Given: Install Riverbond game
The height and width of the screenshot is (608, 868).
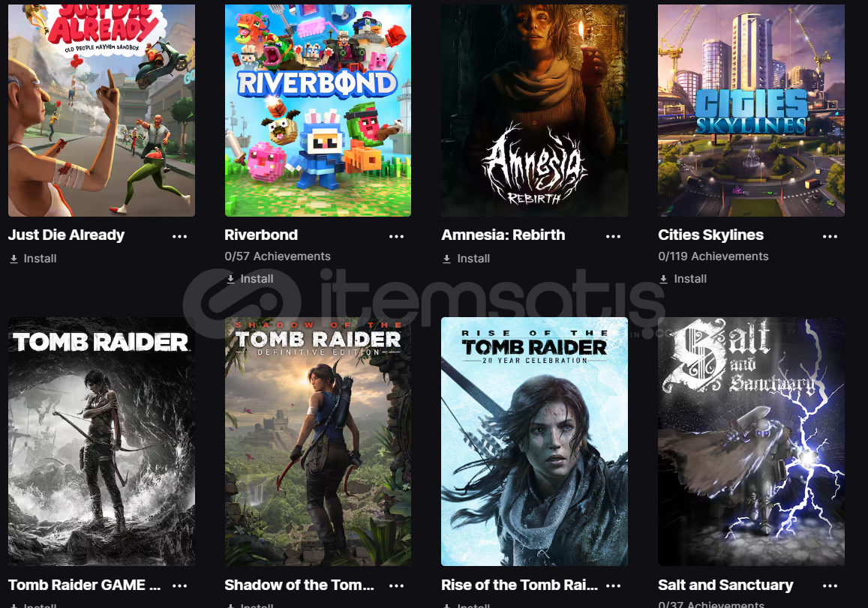Looking at the screenshot, I should coord(250,279).
